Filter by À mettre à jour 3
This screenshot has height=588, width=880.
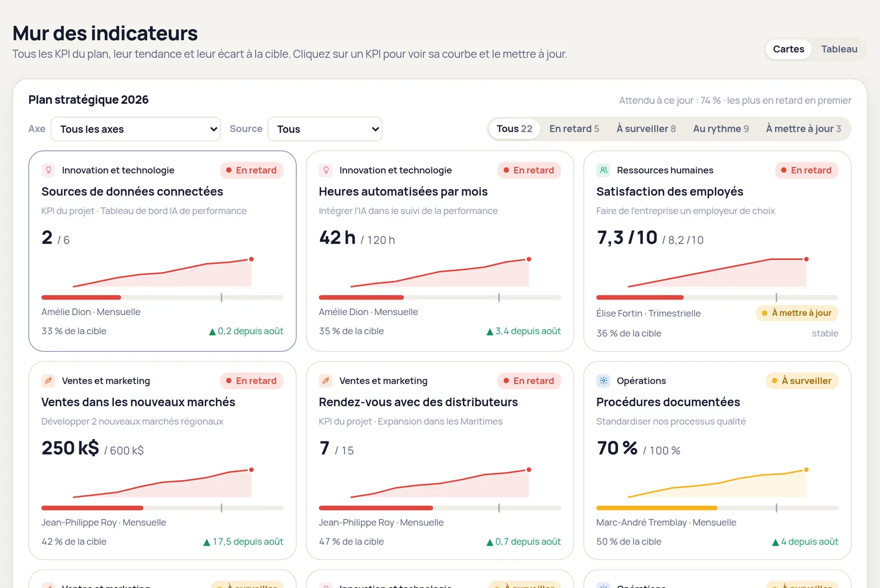[804, 129]
